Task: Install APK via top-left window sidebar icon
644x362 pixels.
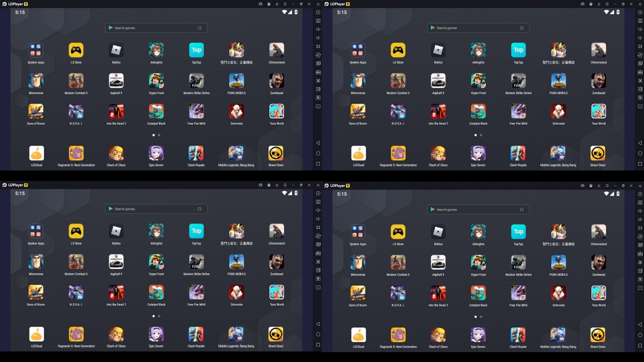Action: [x=318, y=72]
